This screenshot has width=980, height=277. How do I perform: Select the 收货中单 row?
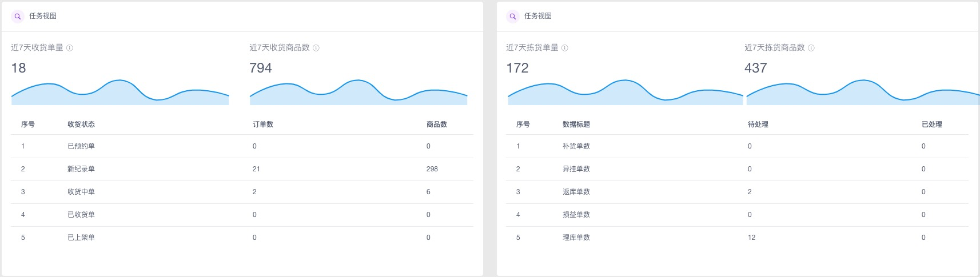[242, 192]
